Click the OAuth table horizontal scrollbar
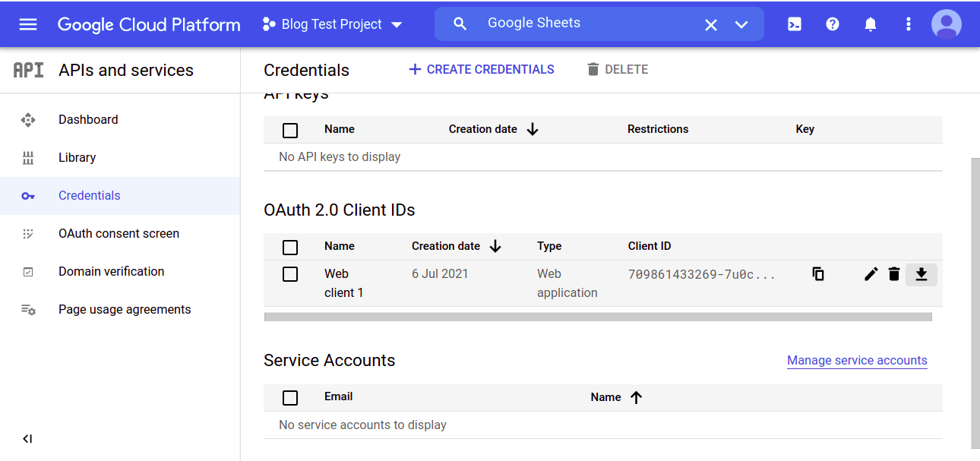Screen dimensions: 980x461 tap(598, 317)
